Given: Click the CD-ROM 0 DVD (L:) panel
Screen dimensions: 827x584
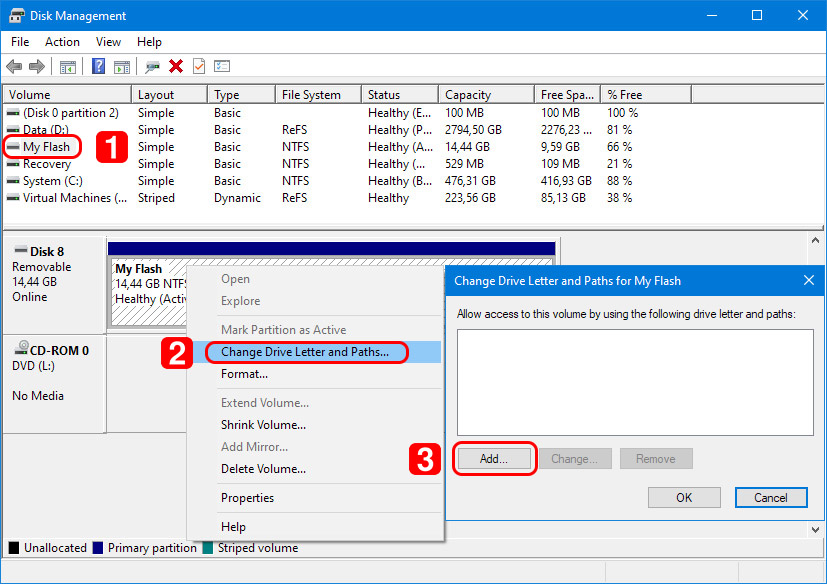Looking at the screenshot, I should pyautogui.click(x=54, y=384).
